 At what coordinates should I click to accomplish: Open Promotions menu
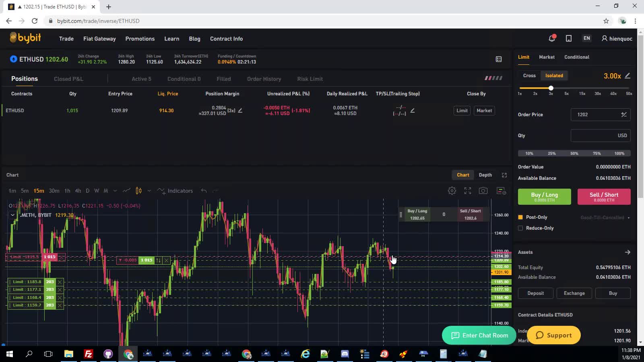tap(140, 39)
